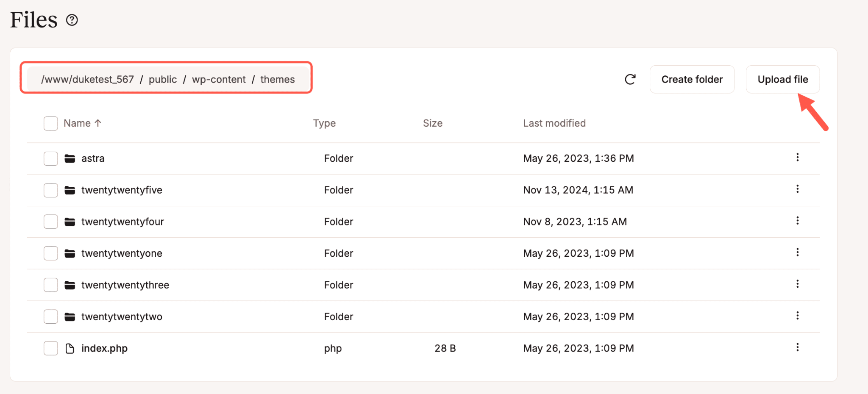Sort by the Name column header
Screen dimensions: 868x394
pyautogui.click(x=83, y=123)
